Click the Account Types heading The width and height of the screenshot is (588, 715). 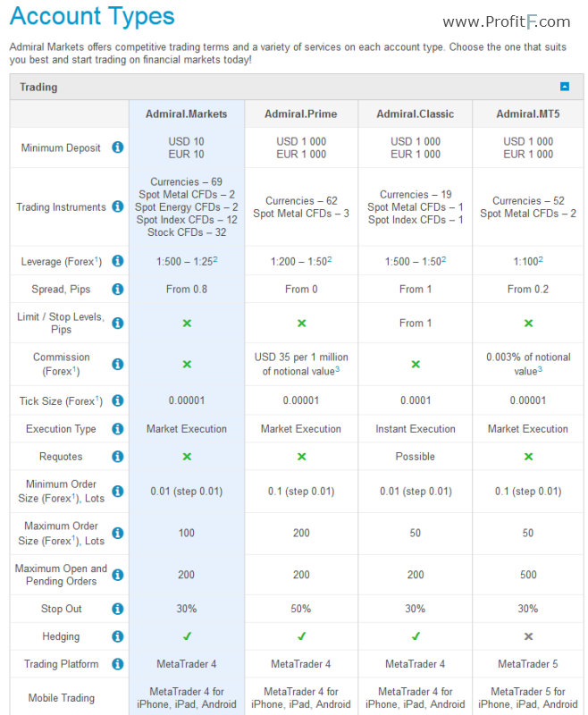point(92,16)
